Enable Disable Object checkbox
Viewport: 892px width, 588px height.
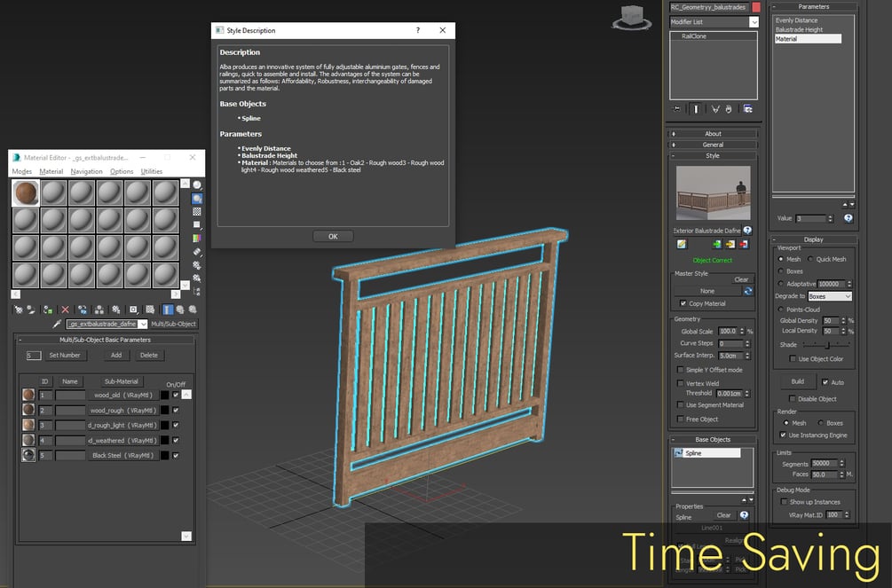(793, 398)
